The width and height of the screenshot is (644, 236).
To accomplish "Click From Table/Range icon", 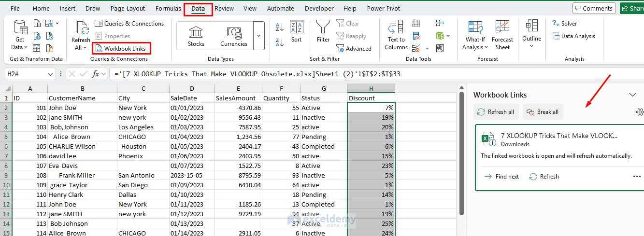I will coord(37,48).
